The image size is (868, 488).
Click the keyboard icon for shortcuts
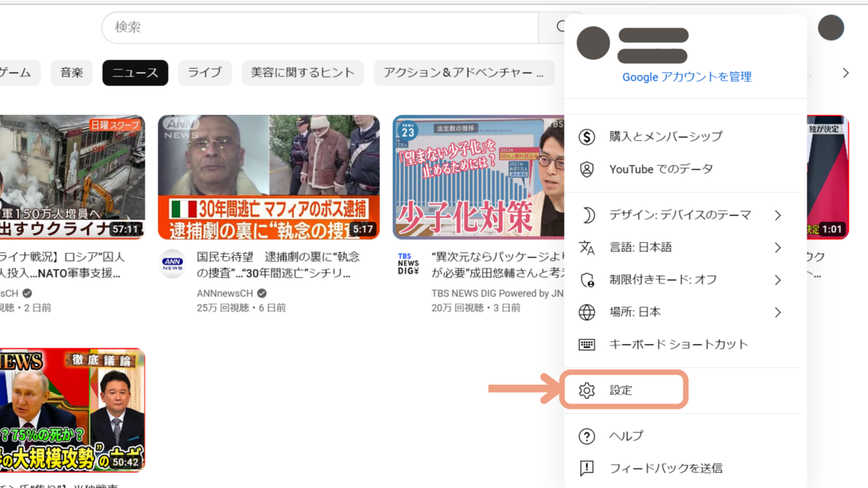tap(587, 344)
